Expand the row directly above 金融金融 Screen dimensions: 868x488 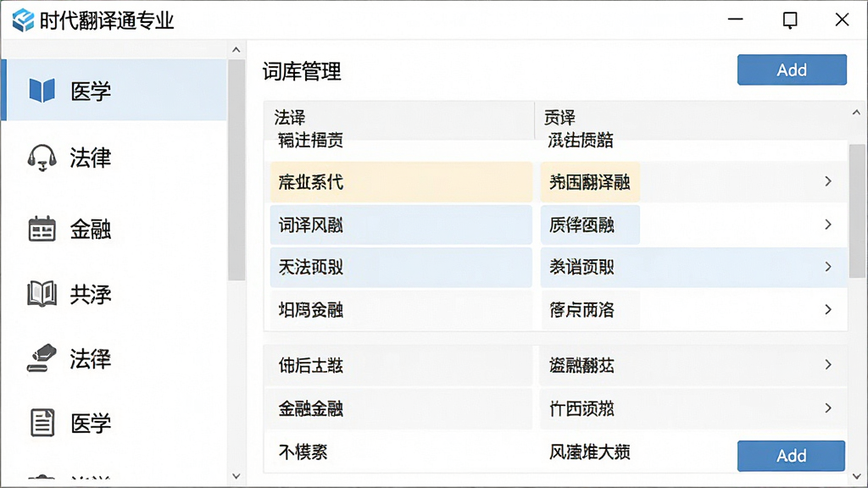coord(828,364)
